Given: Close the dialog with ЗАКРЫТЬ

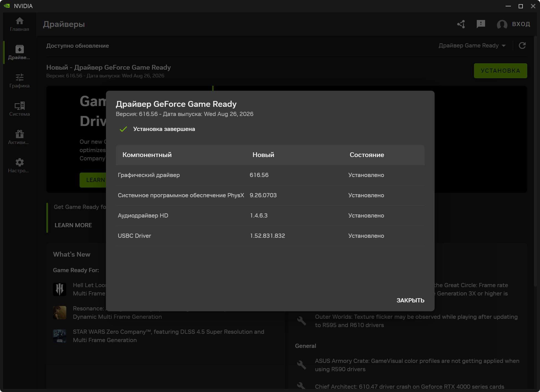Looking at the screenshot, I should pyautogui.click(x=410, y=300).
